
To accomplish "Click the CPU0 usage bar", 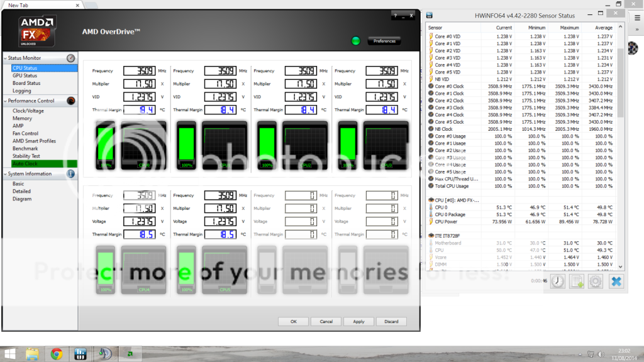I will [106, 145].
